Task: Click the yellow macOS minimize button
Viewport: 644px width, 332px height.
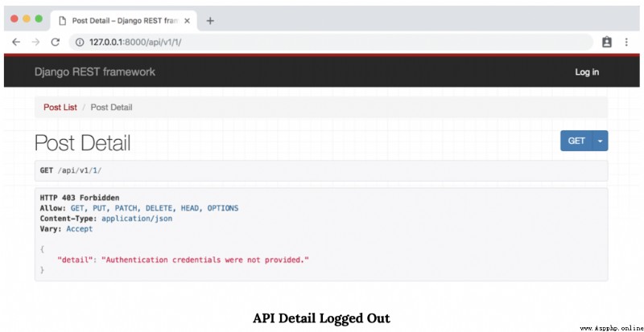Action: click(27, 18)
